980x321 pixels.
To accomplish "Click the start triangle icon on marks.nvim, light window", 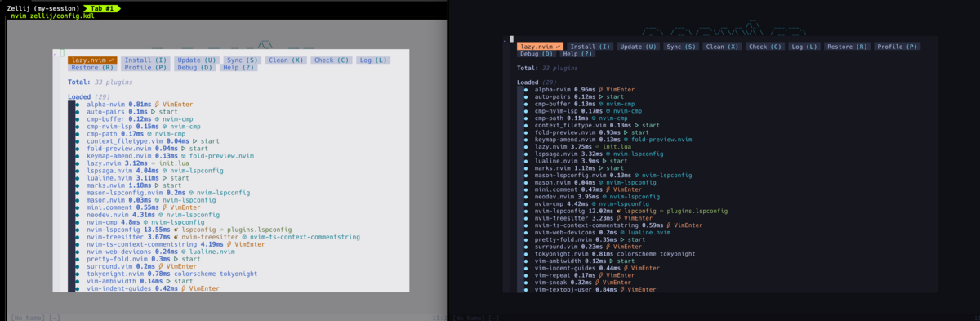I will pos(158,185).
